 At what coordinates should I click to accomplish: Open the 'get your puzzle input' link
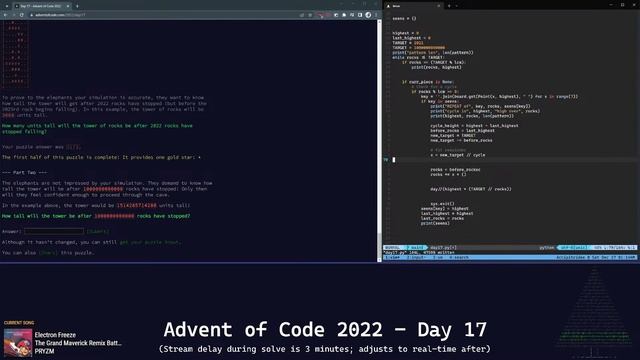150,242
